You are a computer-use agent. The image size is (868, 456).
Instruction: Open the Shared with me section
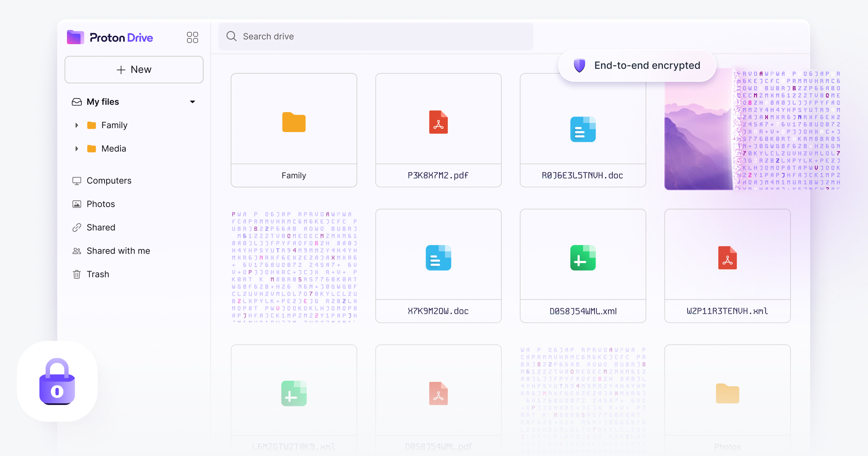click(118, 251)
